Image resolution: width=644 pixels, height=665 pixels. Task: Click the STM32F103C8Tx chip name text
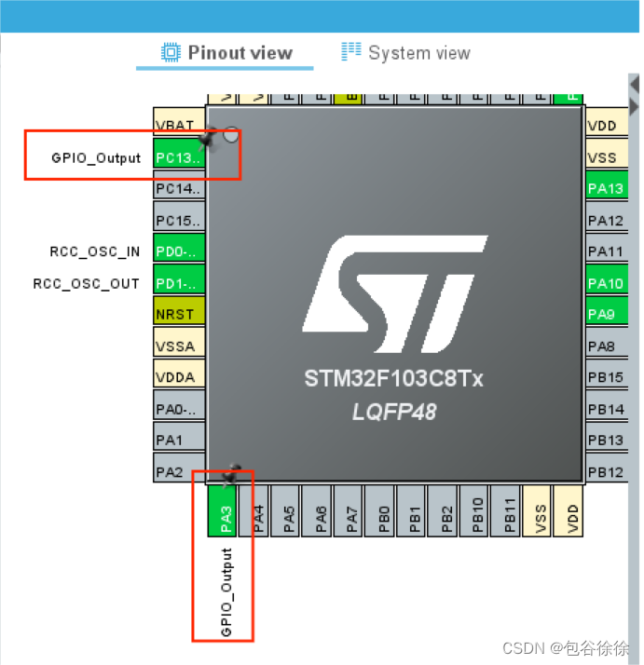coord(393,378)
